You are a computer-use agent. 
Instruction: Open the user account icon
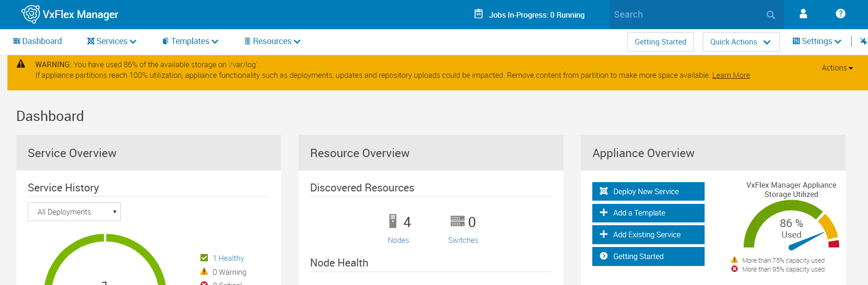(803, 14)
